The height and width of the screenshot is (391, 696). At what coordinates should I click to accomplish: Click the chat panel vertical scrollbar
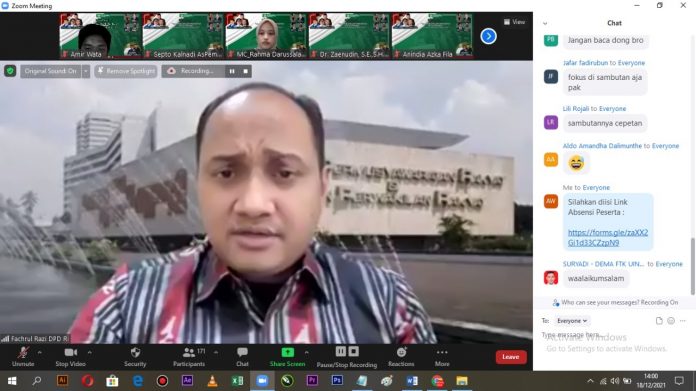[x=692, y=266]
